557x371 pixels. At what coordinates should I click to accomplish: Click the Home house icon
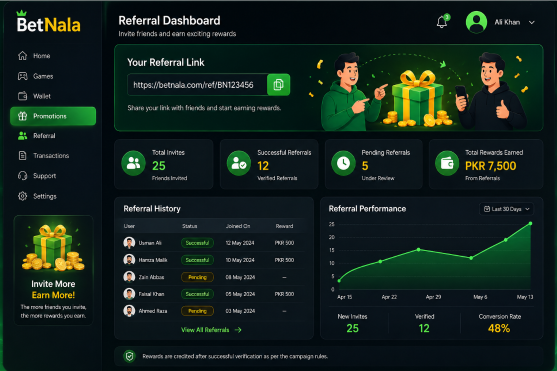pos(22,56)
